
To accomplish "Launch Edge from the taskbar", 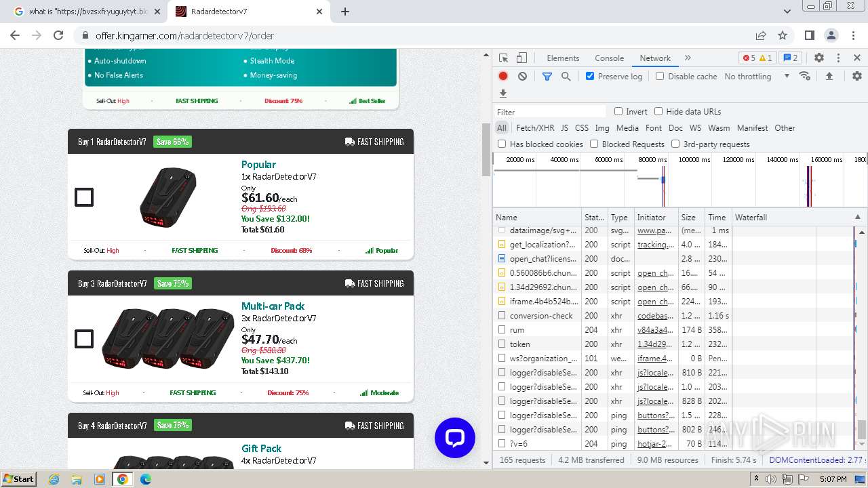I will tap(146, 479).
